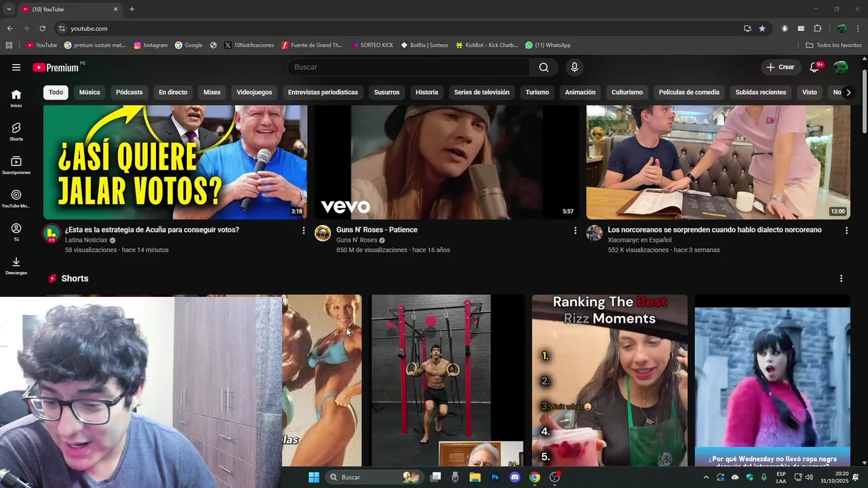Select the Todo filter chip

[x=56, y=92]
